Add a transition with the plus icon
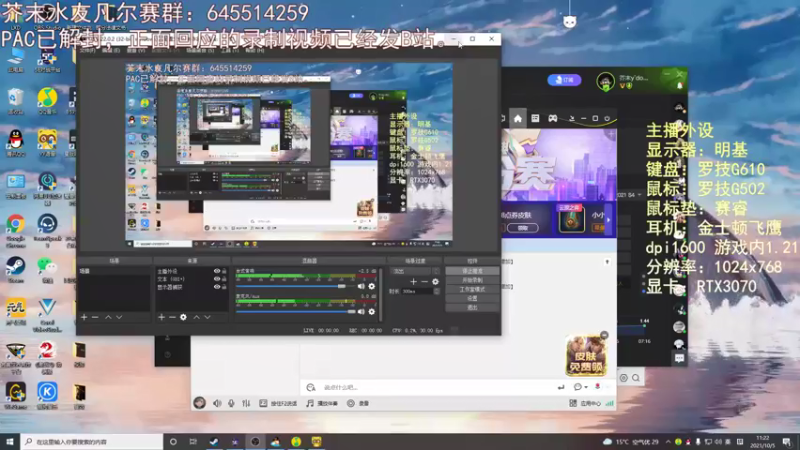This screenshot has height=450, width=800. coord(413,281)
